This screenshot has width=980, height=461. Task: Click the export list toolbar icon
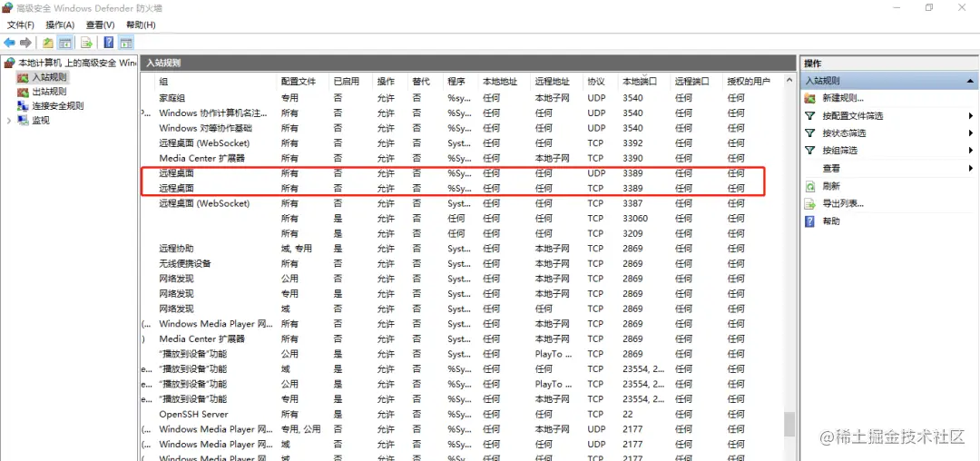86,43
